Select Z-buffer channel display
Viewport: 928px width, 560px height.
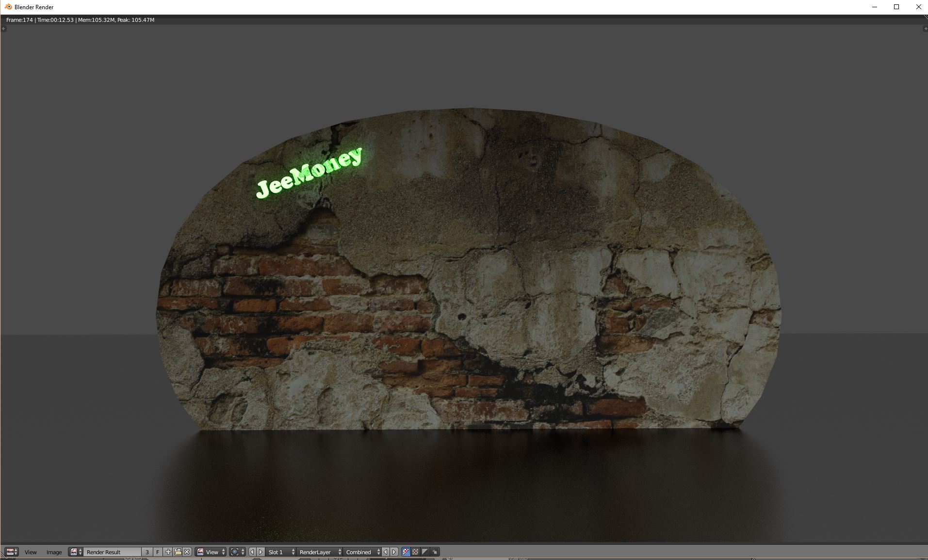pyautogui.click(x=435, y=552)
